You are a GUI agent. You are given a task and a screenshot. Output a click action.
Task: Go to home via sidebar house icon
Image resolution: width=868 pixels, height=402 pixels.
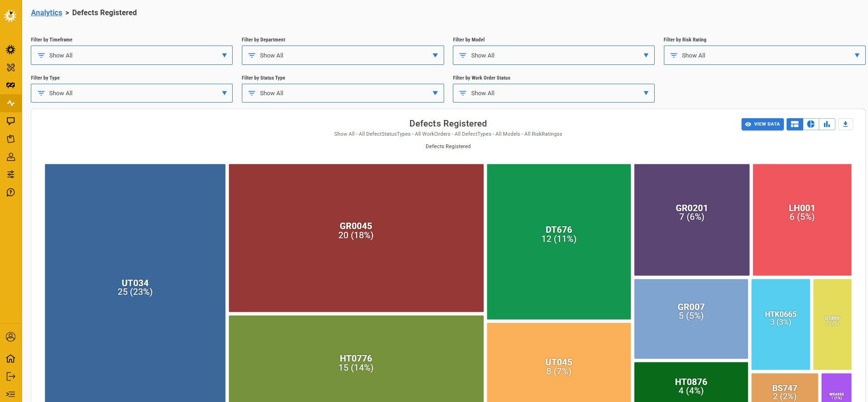(x=11, y=358)
